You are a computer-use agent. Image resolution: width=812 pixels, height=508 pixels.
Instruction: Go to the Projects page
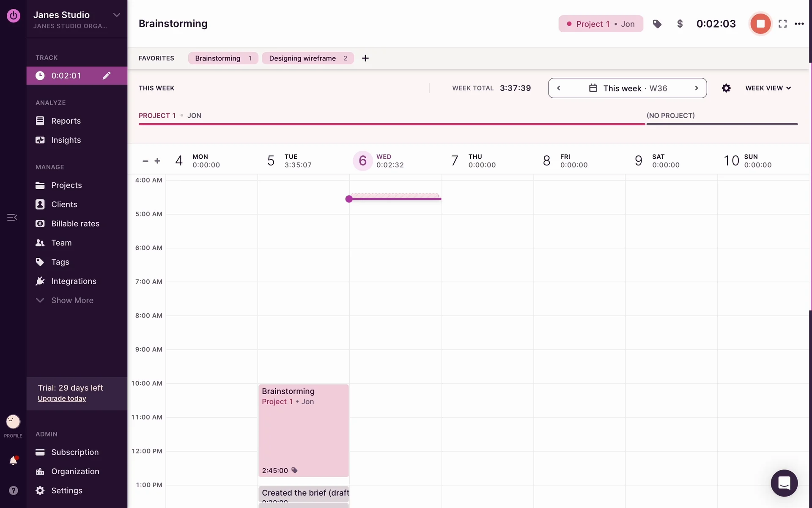click(x=66, y=185)
